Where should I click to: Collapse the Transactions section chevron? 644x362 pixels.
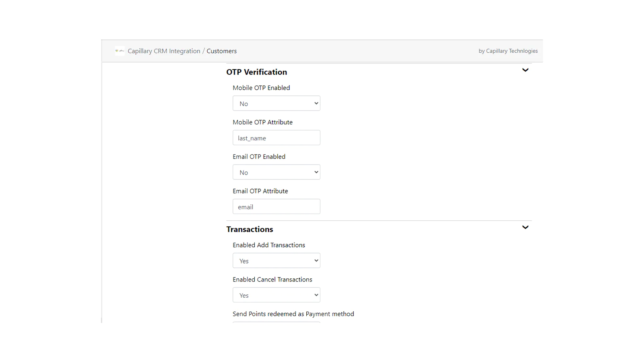pos(525,227)
